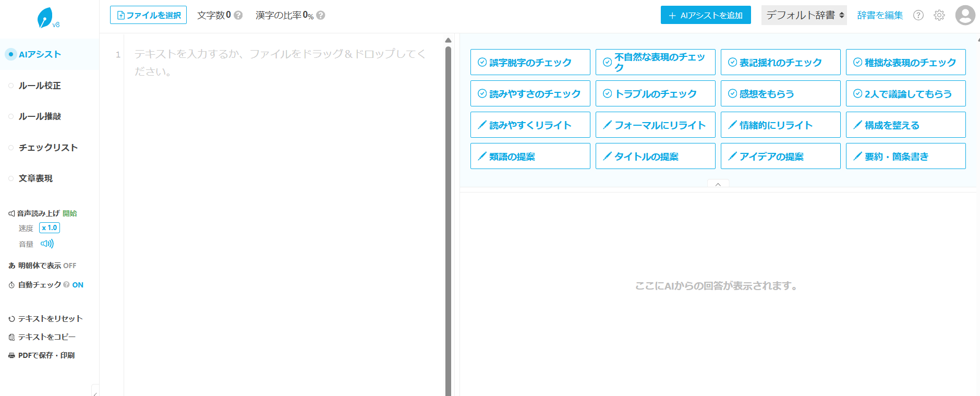
Task: Open settings via the gear icon
Action: 939,15
